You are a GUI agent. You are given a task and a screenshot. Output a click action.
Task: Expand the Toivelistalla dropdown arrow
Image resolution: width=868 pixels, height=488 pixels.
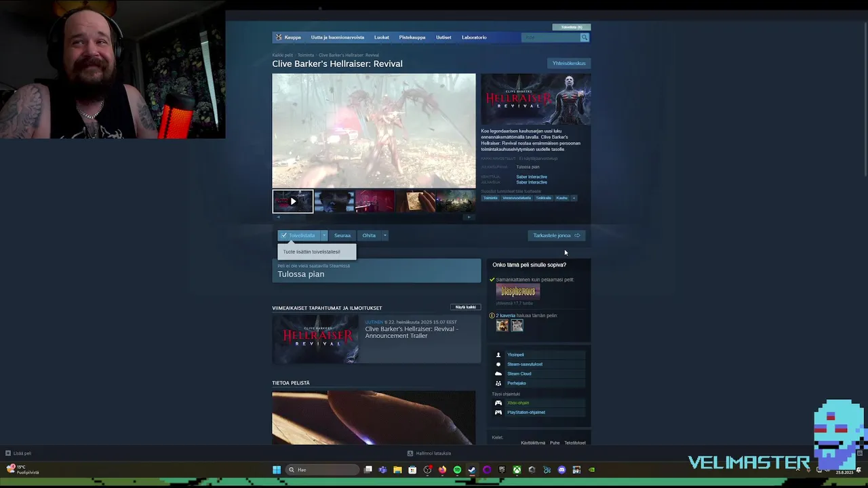(x=324, y=235)
